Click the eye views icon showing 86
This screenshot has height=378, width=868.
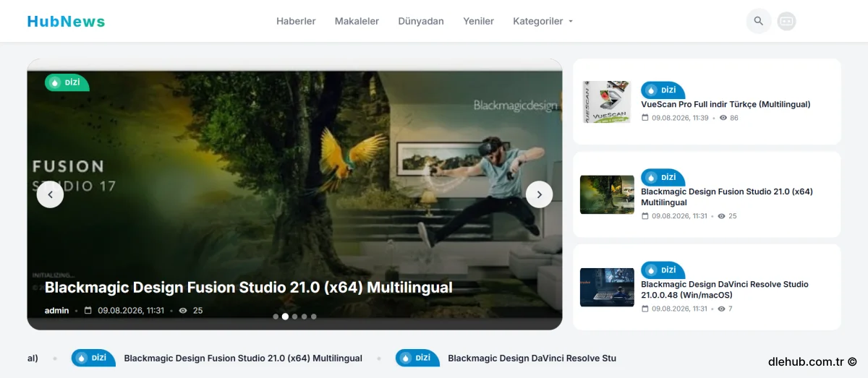(x=723, y=118)
